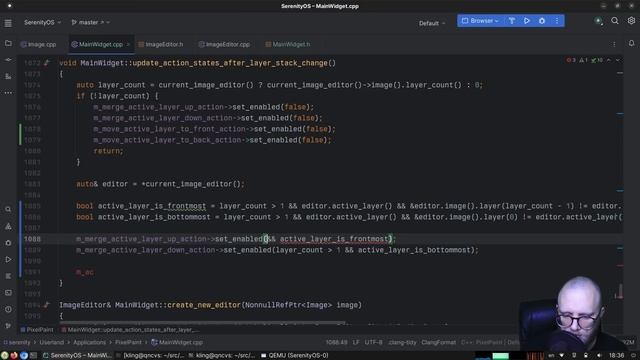
Task: Switch to ImageEditor.h tab
Action: click(161, 44)
